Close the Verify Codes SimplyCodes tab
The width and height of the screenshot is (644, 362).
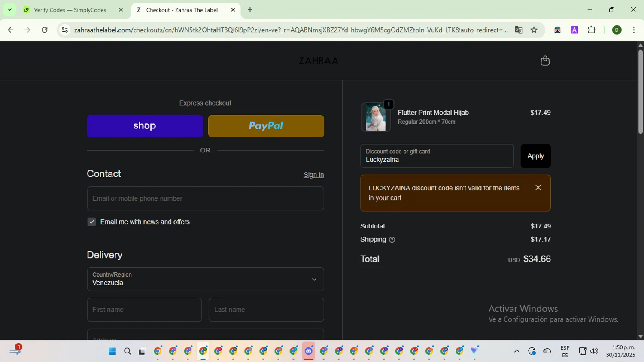pyautogui.click(x=121, y=10)
